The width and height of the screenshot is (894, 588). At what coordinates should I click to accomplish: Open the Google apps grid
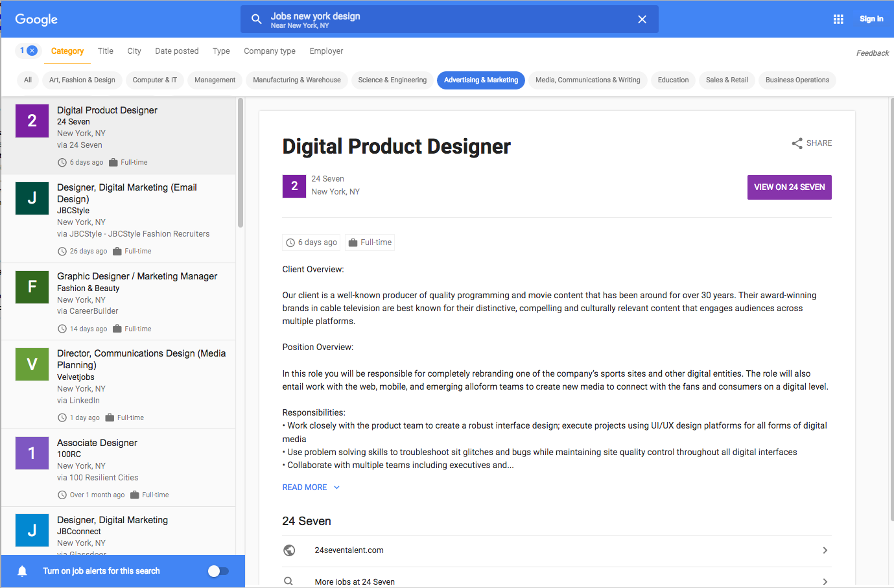(838, 19)
